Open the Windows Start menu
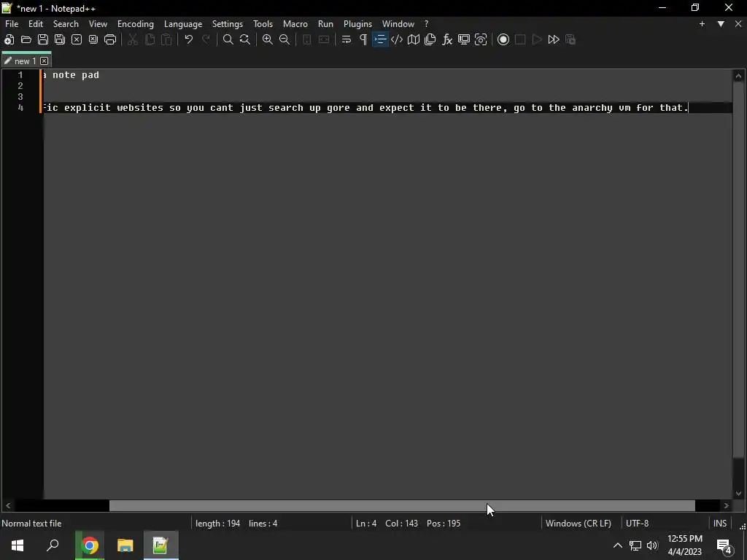This screenshot has width=747, height=560. point(18,545)
